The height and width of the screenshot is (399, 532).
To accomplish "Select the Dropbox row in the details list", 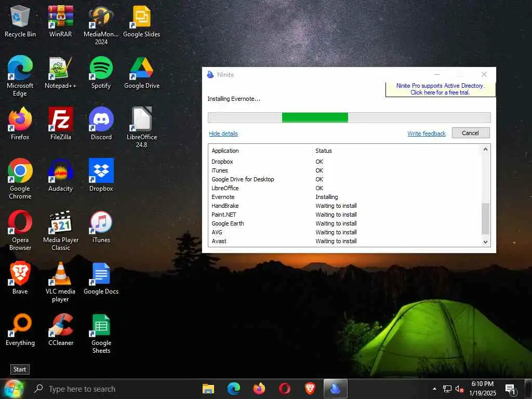I will 345,162.
